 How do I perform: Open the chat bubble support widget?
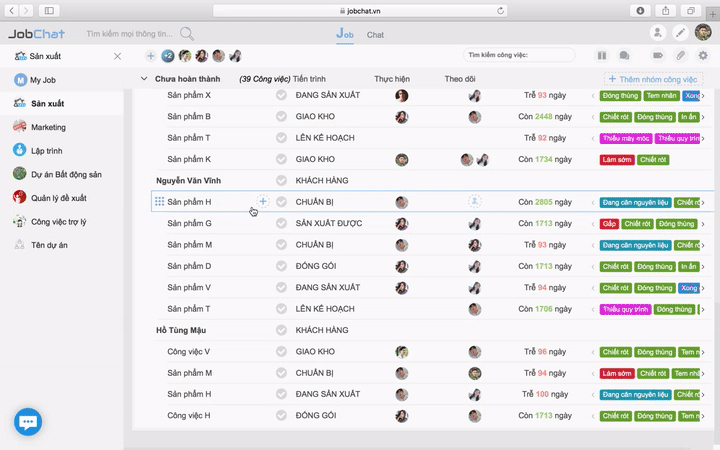tap(28, 421)
